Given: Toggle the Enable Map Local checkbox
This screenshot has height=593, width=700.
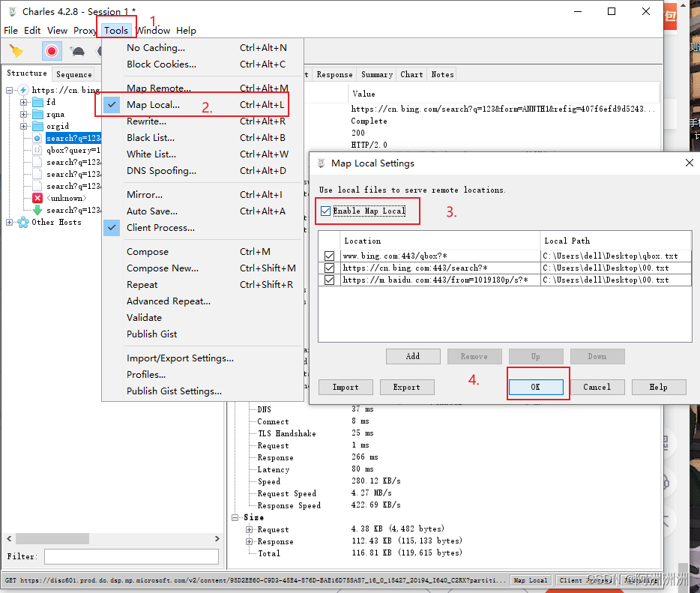Looking at the screenshot, I should tap(326, 211).
